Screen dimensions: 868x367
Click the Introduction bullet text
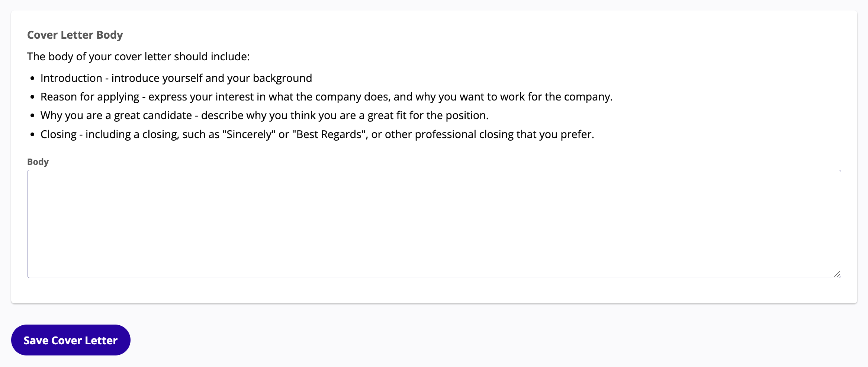tap(176, 78)
